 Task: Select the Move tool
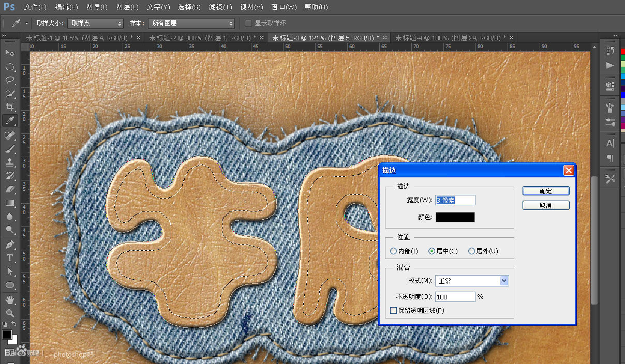tap(10, 53)
